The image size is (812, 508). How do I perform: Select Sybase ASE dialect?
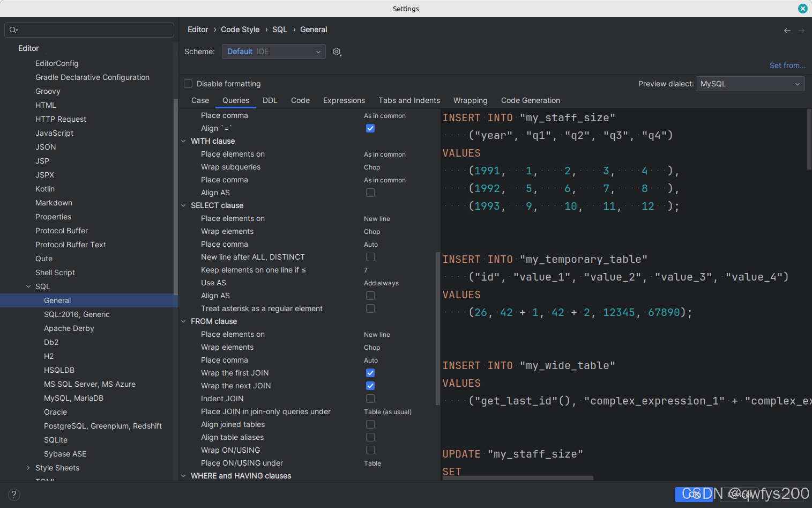coord(65,454)
